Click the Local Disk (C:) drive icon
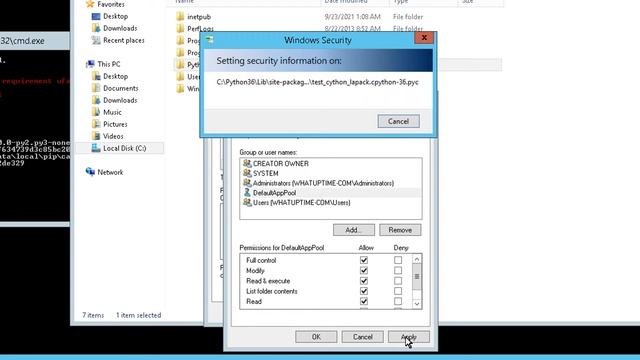This screenshot has height=360, width=640. [x=96, y=148]
